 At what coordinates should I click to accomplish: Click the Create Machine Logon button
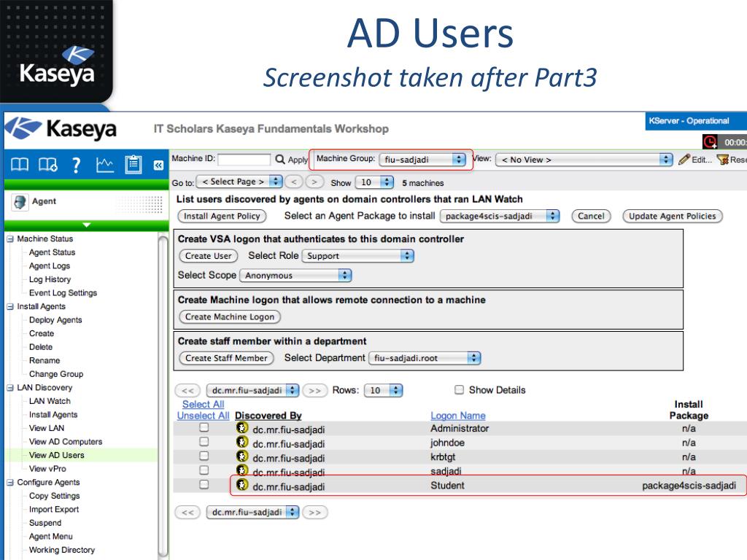[230, 317]
